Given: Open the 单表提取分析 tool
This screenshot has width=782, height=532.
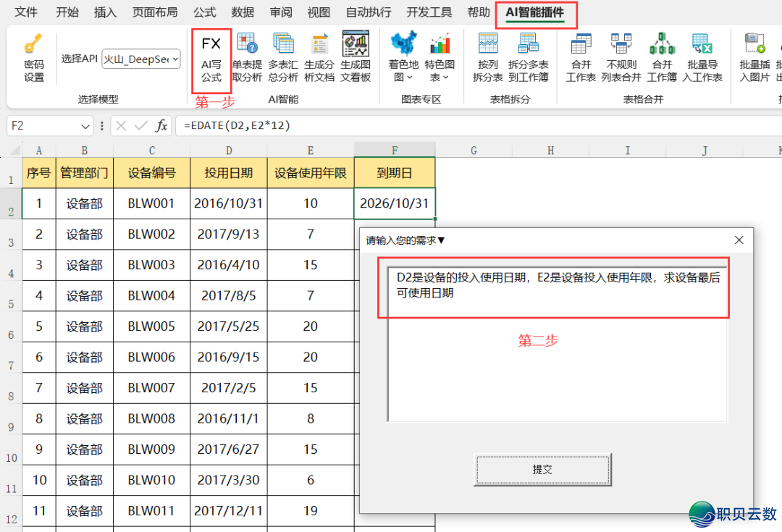Looking at the screenshot, I should pos(247,56).
